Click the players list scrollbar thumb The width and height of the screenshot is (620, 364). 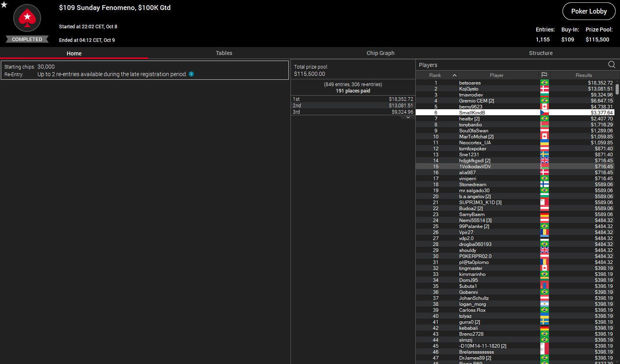[x=617, y=89]
